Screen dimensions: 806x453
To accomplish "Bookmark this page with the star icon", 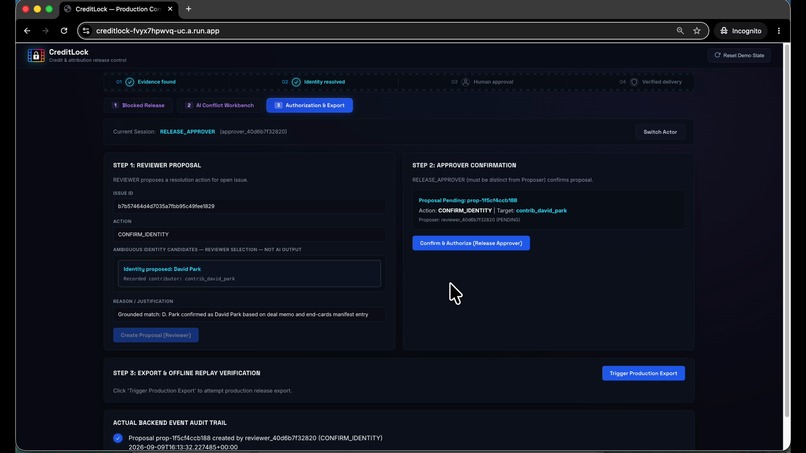I will [697, 31].
